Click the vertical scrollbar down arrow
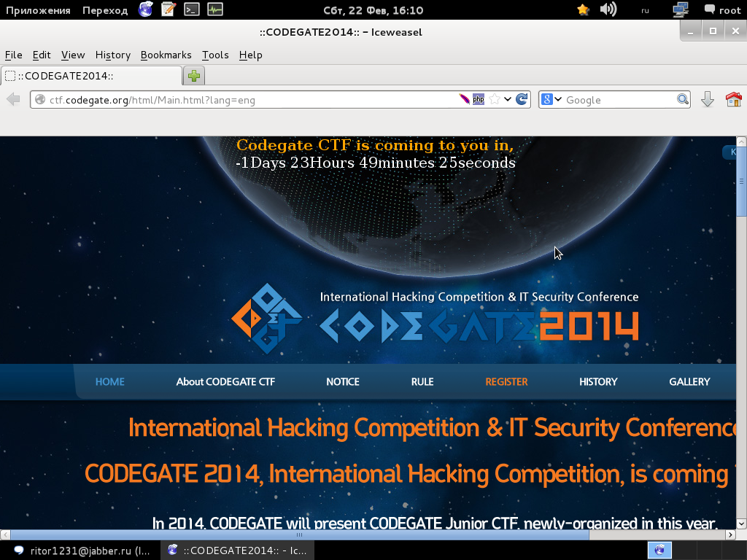This screenshot has width=747, height=560. pyautogui.click(x=741, y=524)
